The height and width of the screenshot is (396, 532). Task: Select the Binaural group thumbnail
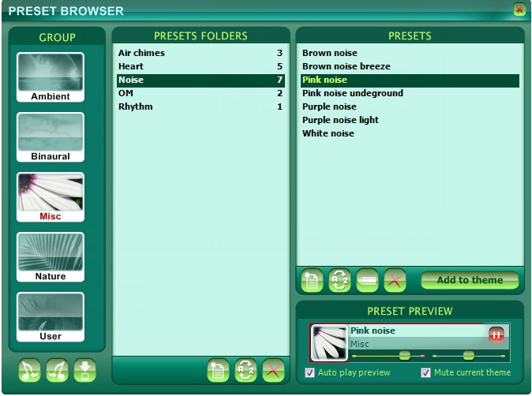click(x=51, y=137)
